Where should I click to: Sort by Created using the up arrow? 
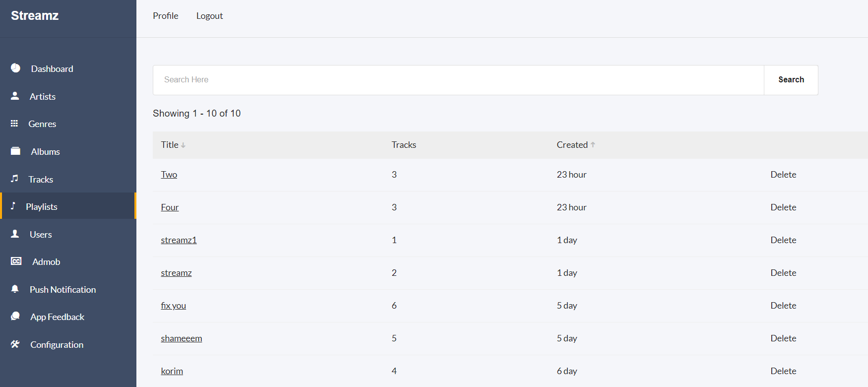593,145
